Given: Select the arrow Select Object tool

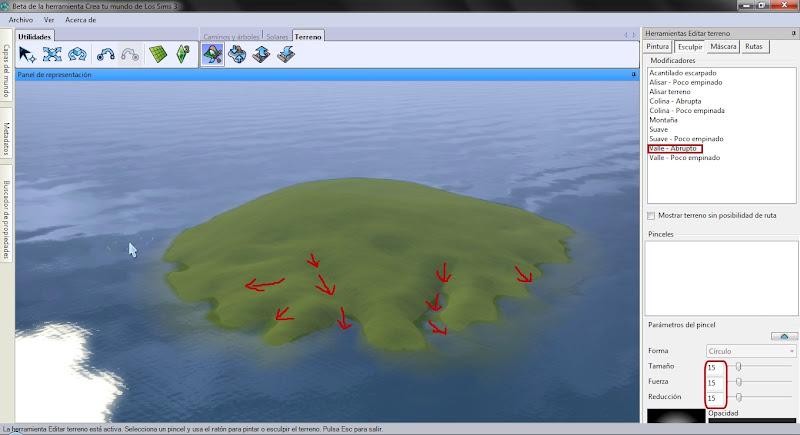Looking at the screenshot, I should 27,55.
